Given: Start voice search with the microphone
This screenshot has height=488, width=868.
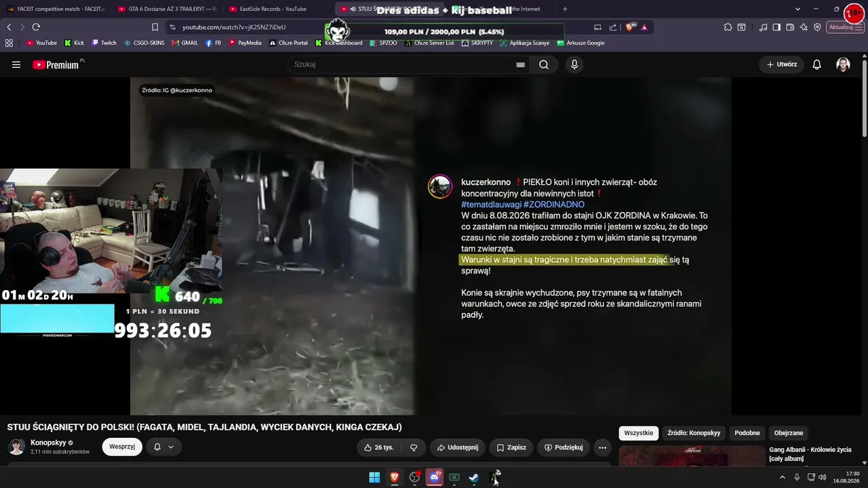Looking at the screenshot, I should pos(574,64).
